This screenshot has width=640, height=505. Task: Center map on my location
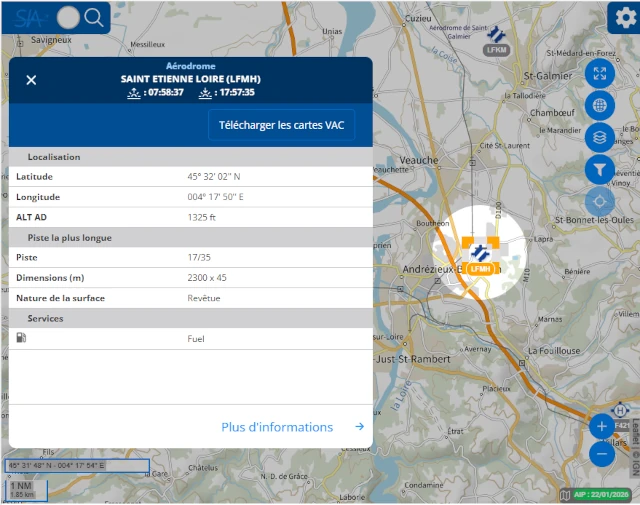(600, 201)
